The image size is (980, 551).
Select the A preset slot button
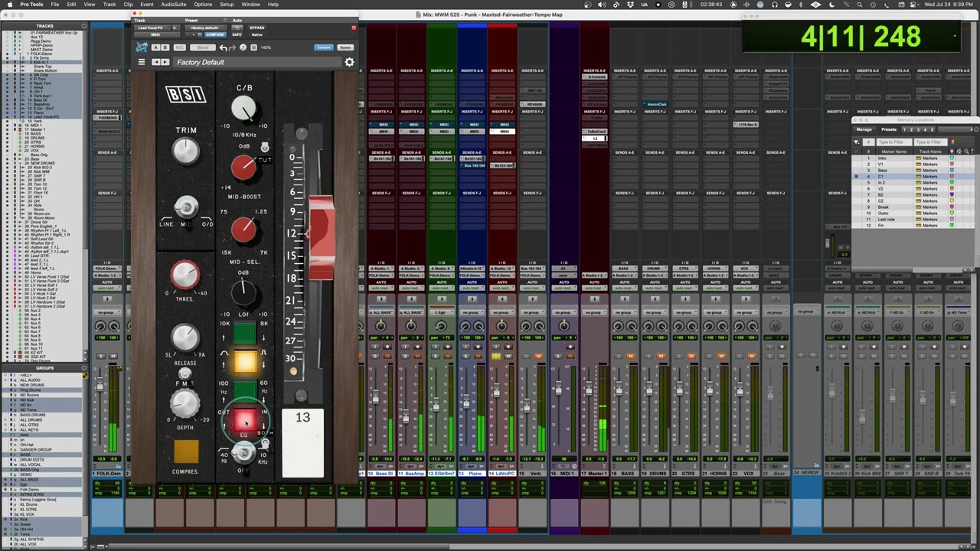point(155,47)
